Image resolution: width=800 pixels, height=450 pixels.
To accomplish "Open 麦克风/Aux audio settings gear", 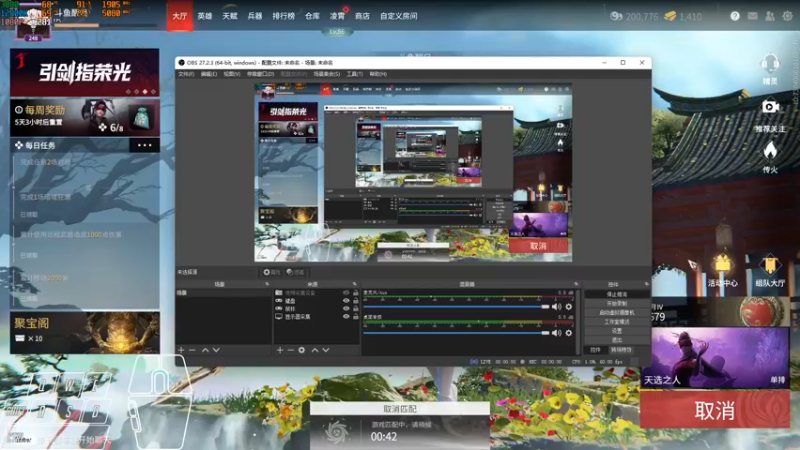I will 568,307.
